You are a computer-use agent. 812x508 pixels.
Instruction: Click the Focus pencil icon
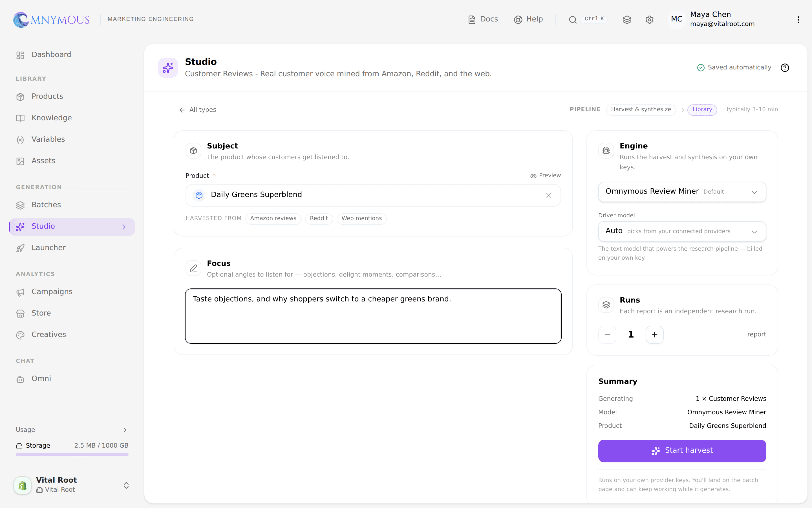(x=193, y=268)
